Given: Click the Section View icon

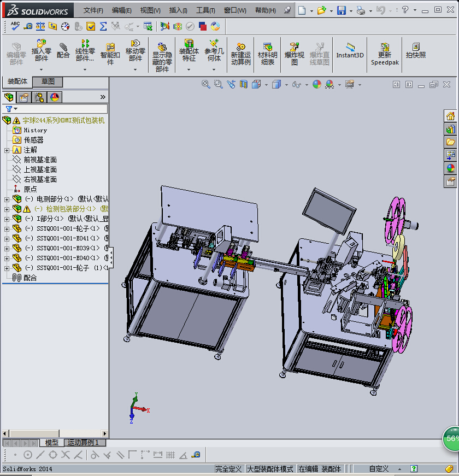Looking at the screenshot, I should coord(244,84).
